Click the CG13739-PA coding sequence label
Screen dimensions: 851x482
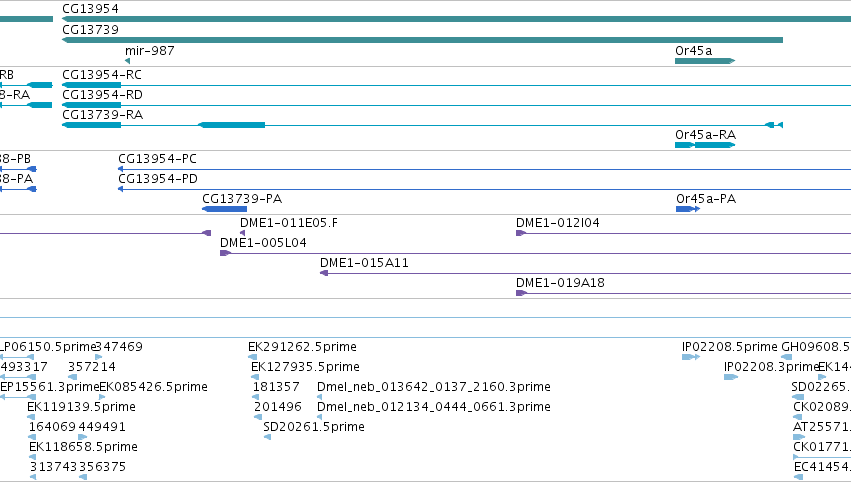click(242, 199)
